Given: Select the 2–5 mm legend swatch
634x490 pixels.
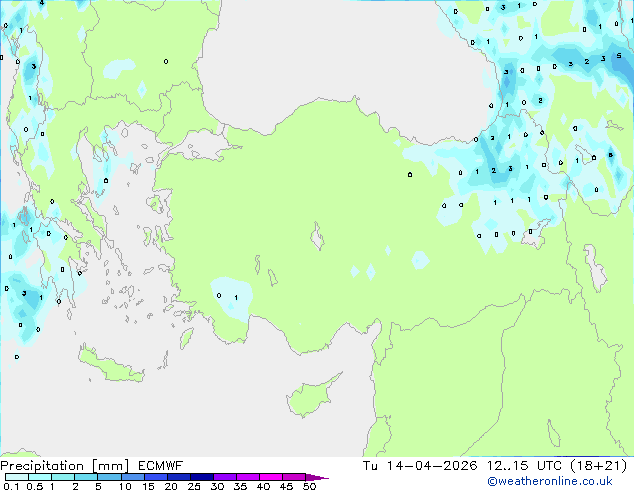Looking at the screenshot, I should [86, 477].
